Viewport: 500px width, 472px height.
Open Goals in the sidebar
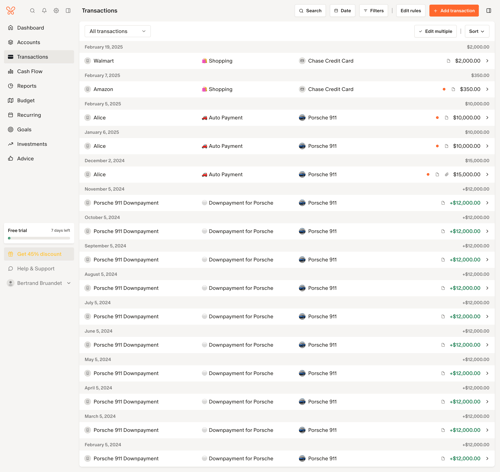(39, 129)
